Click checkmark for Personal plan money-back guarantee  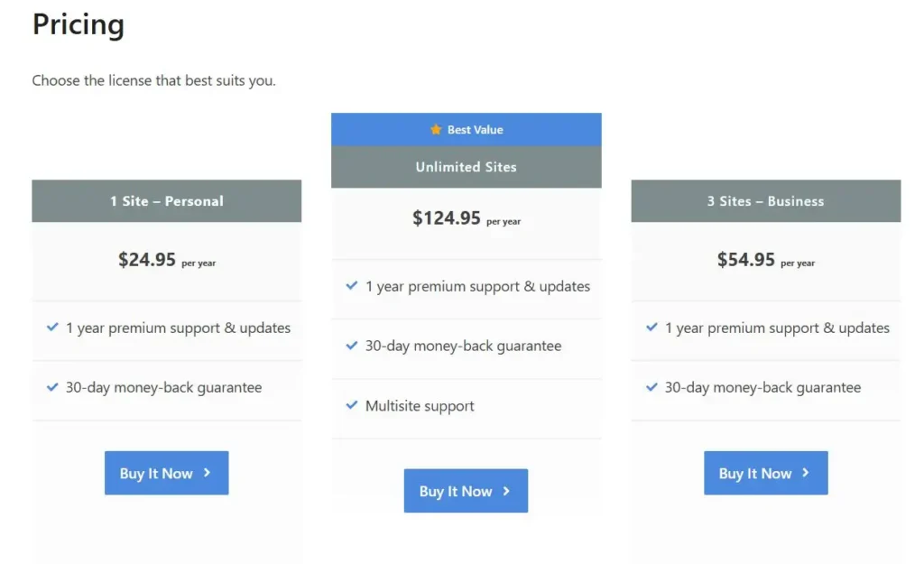pos(52,387)
